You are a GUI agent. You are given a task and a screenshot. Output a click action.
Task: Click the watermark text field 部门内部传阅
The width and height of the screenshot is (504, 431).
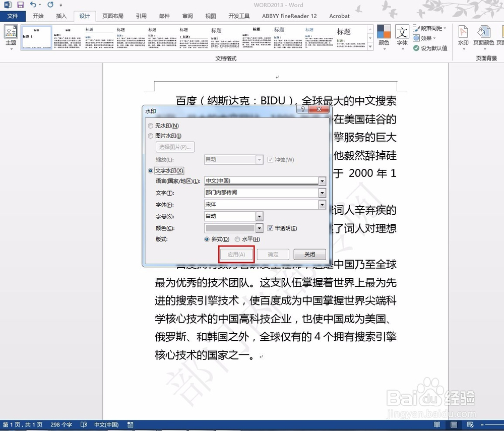click(x=261, y=193)
